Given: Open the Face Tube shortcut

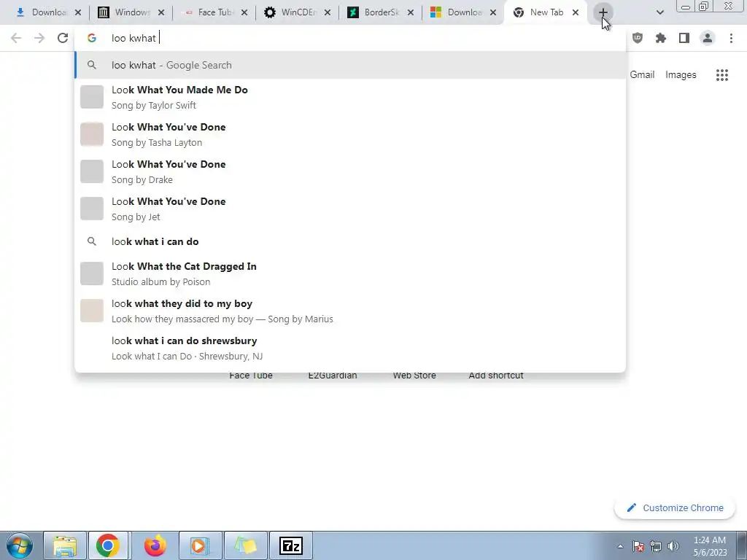Looking at the screenshot, I should (x=251, y=376).
